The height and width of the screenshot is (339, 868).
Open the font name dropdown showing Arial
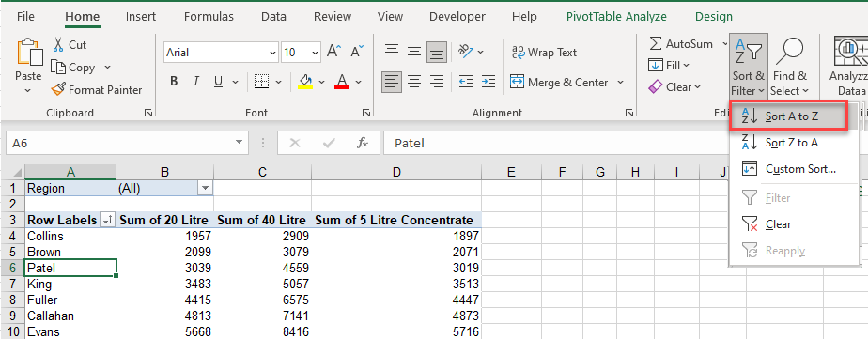[273, 53]
